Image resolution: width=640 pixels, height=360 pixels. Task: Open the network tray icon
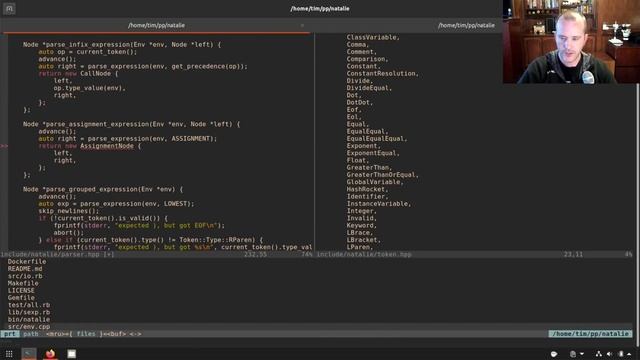pyautogui.click(x=598, y=354)
